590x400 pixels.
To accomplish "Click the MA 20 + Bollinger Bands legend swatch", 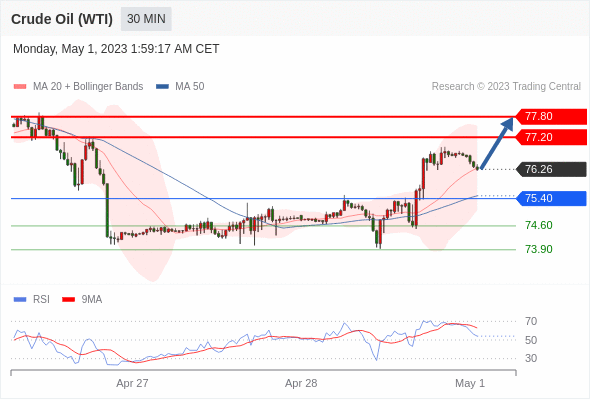I will [x=20, y=87].
